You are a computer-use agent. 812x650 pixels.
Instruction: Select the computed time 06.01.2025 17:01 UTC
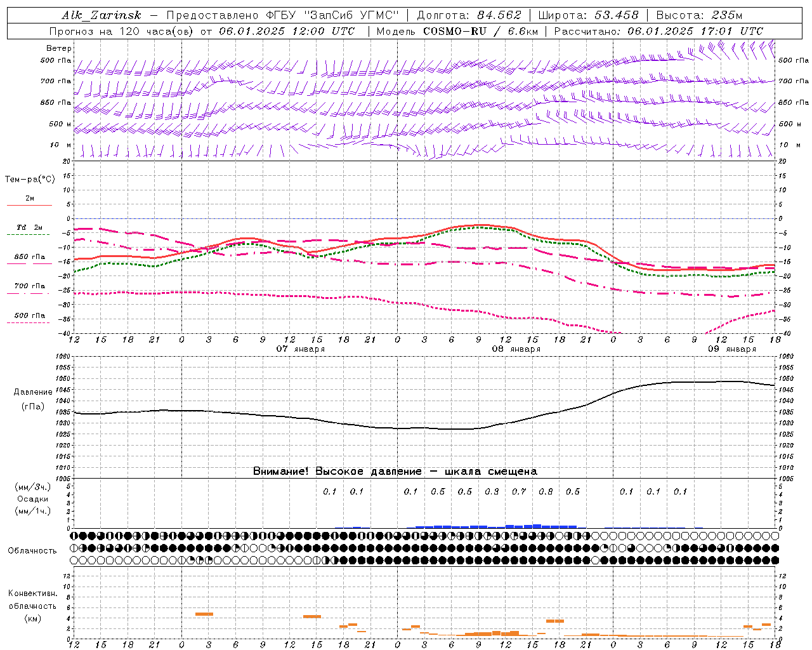coord(695,31)
